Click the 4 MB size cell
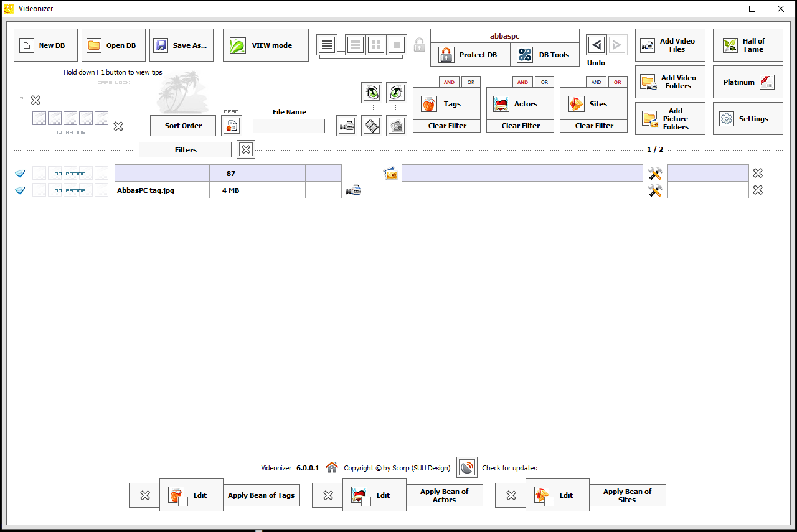This screenshot has width=797, height=532. tap(231, 190)
